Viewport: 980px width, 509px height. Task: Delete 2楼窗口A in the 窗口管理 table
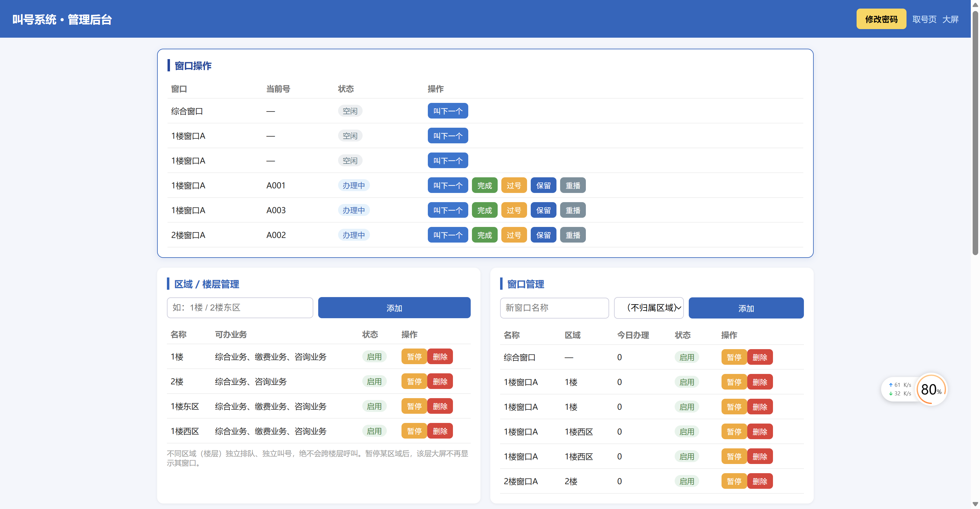pos(760,481)
